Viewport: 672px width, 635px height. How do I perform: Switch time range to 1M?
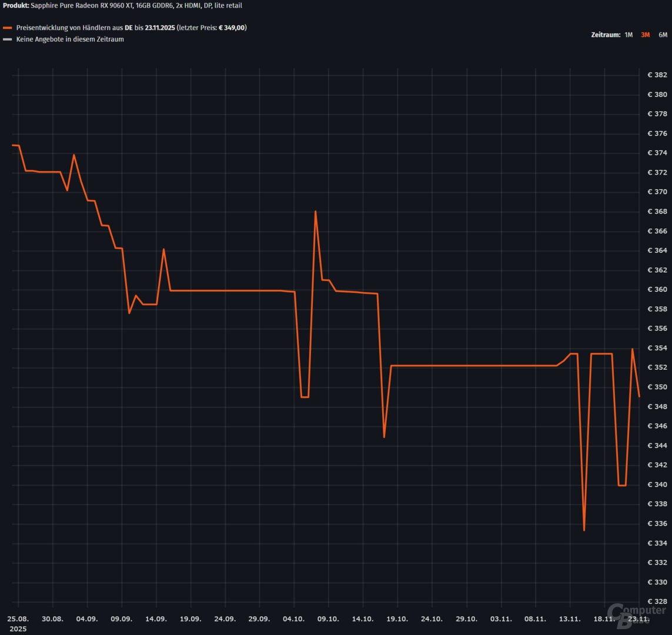[628, 35]
